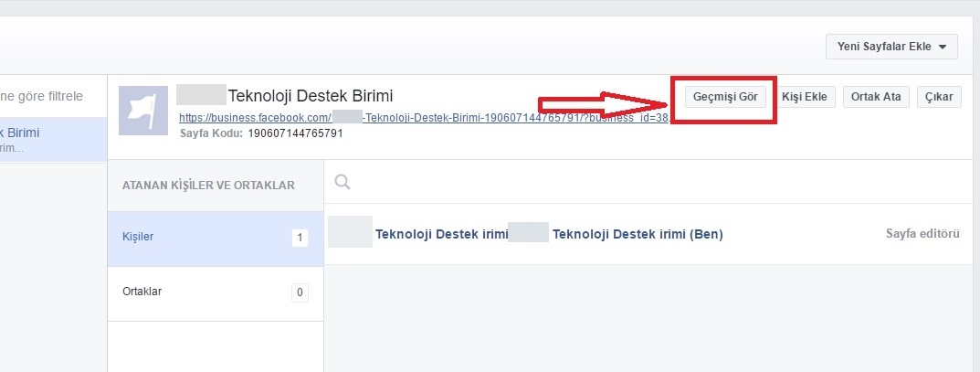Viewport: 980px width, 372px height.
Task: Click the Çıkar button
Action: click(x=939, y=97)
